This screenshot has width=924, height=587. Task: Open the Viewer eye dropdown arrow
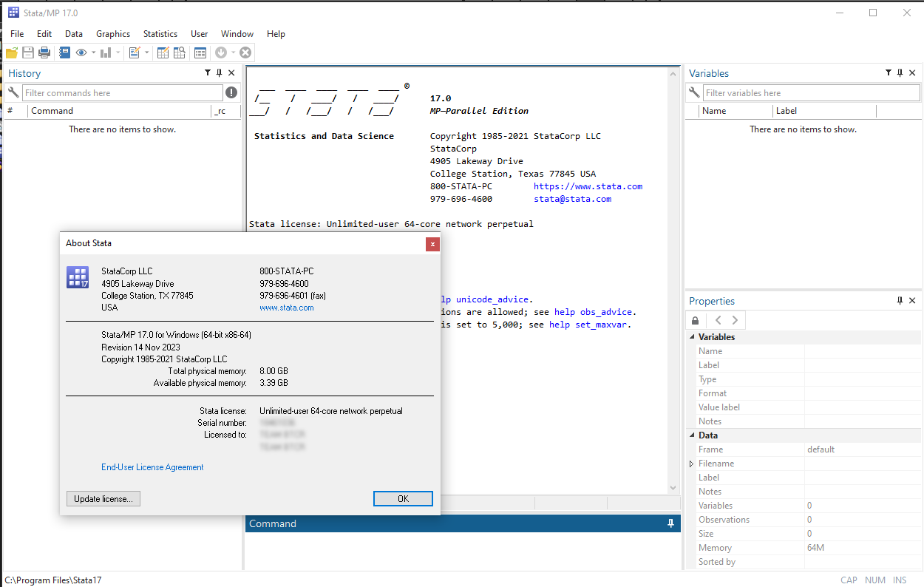pos(93,52)
